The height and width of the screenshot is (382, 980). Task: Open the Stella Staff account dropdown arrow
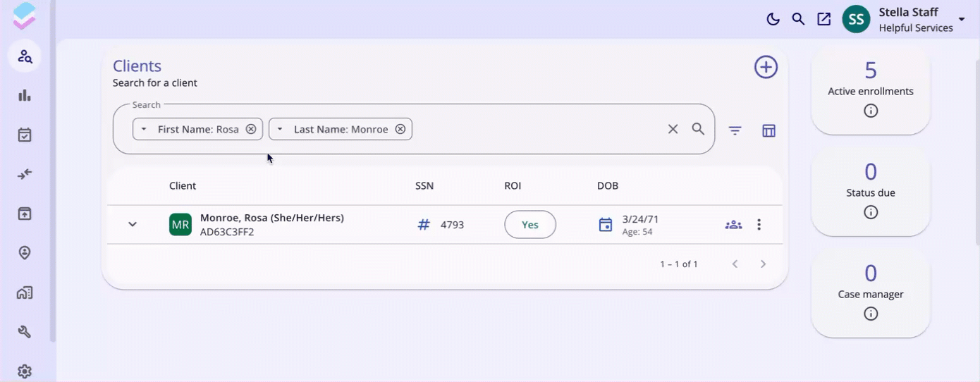[x=961, y=19]
